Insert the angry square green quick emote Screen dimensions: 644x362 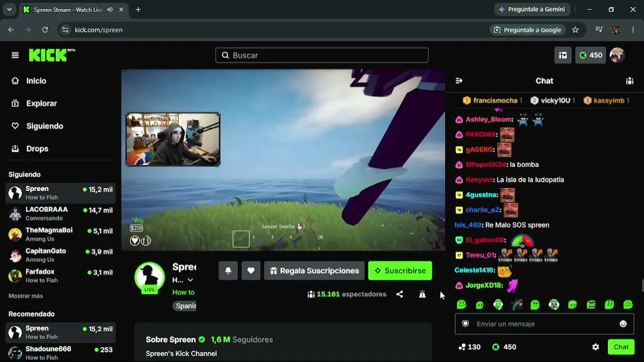(x=591, y=304)
